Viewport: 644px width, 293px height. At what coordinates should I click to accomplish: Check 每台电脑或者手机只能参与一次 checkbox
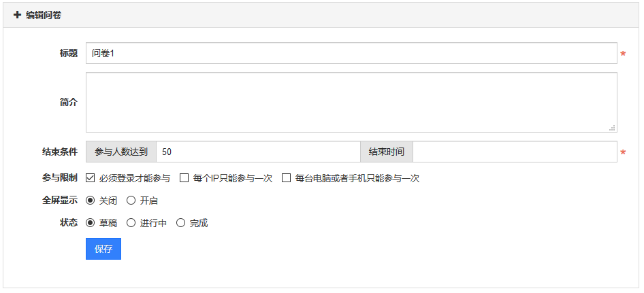287,178
